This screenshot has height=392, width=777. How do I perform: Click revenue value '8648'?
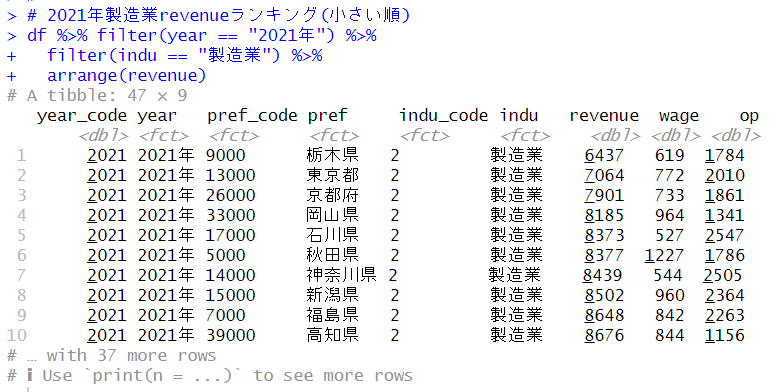[x=604, y=315]
